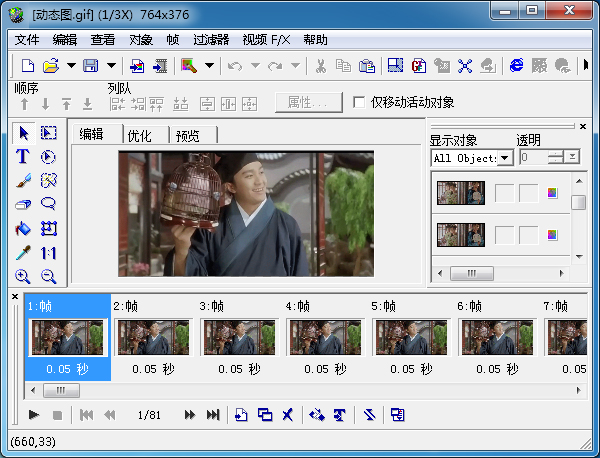Click the 0.05 秒 delay under frame 4

325,369
